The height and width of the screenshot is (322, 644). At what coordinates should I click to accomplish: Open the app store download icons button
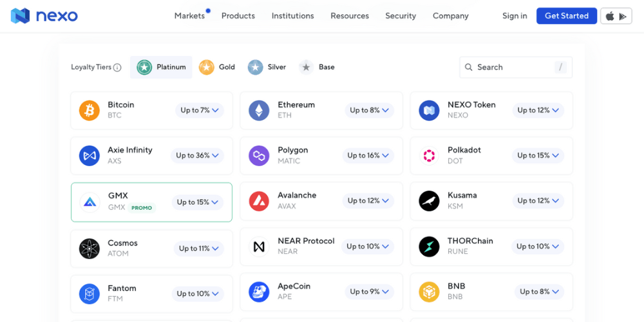617,16
